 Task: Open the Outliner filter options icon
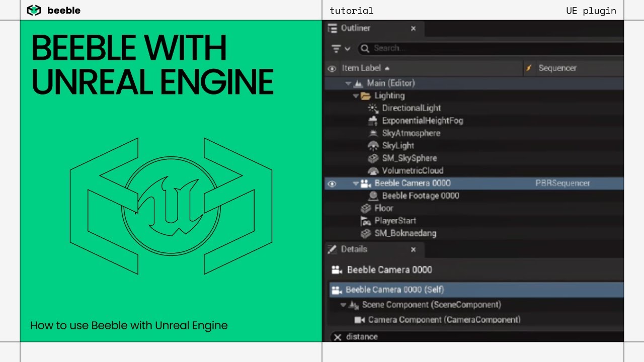(x=337, y=48)
